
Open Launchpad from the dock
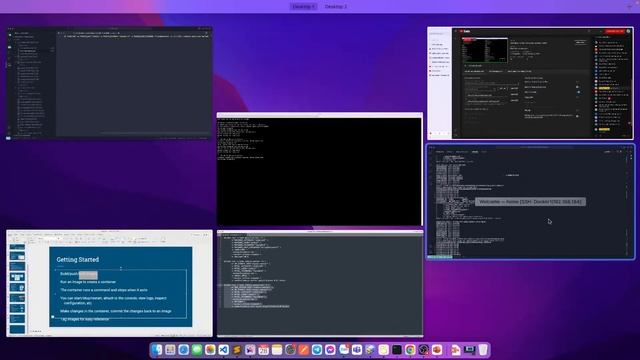click(x=170, y=350)
